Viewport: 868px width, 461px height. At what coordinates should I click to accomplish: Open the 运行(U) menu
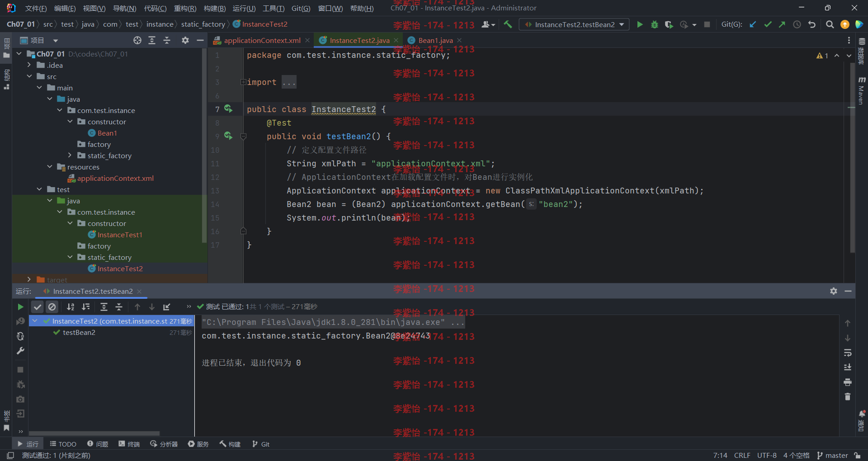[x=244, y=8]
